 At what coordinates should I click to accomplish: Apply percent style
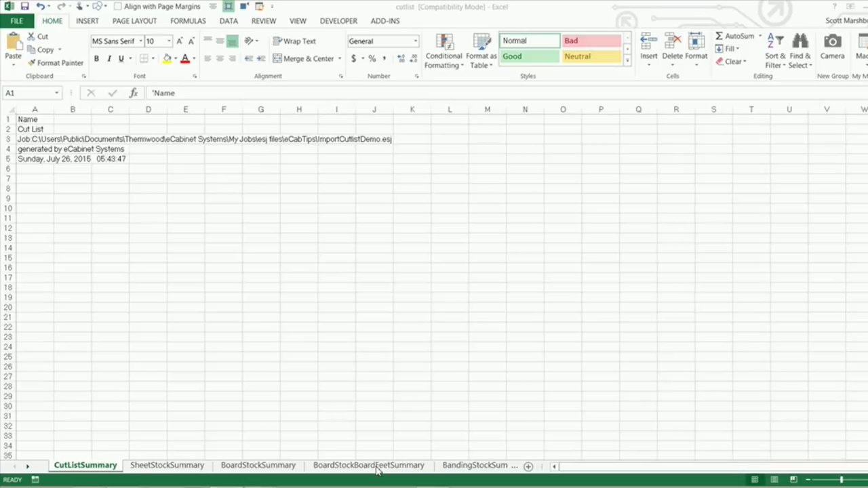click(372, 59)
